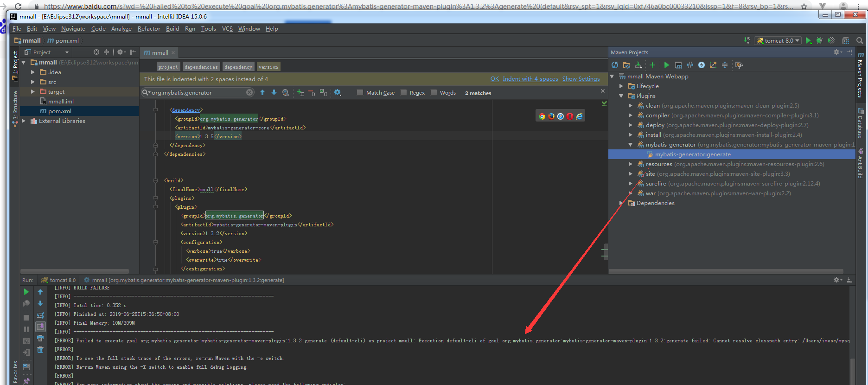Rerun Maven goal in Run panel
Image resolution: width=868 pixels, height=385 pixels.
(x=26, y=292)
